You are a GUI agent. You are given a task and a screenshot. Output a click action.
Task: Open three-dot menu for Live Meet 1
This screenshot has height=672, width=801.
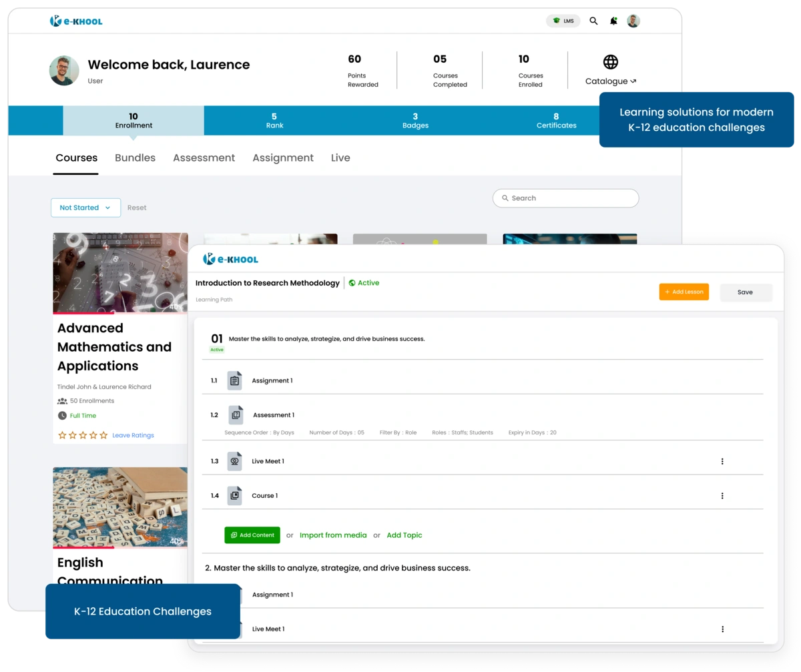tap(722, 461)
